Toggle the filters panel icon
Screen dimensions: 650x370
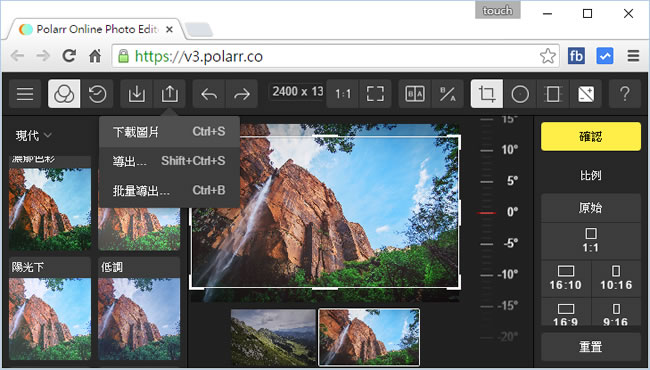64,94
